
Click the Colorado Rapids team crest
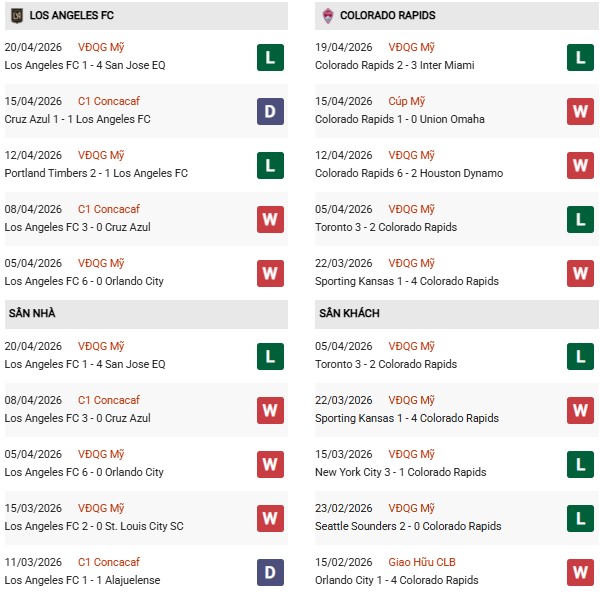tap(327, 16)
